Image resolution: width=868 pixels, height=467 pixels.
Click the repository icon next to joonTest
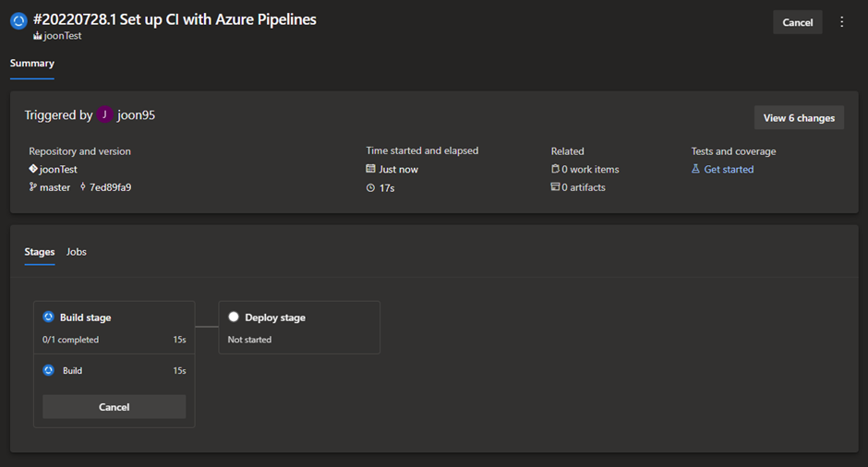pos(33,170)
